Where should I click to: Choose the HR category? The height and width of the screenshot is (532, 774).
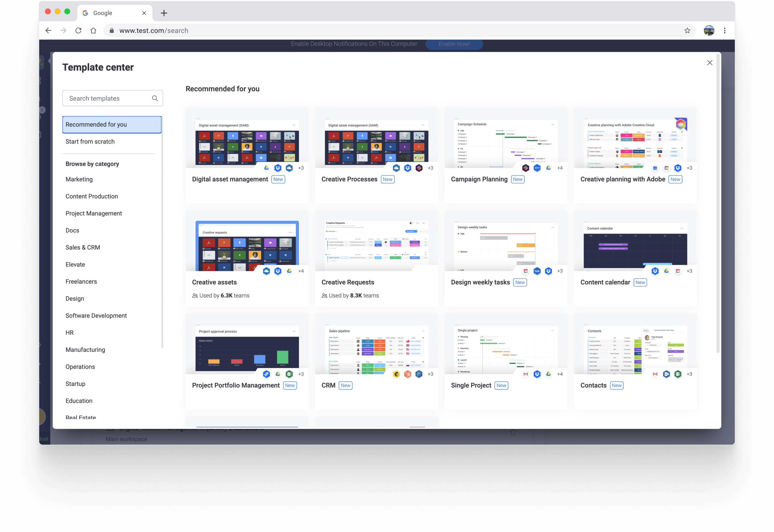70,332
